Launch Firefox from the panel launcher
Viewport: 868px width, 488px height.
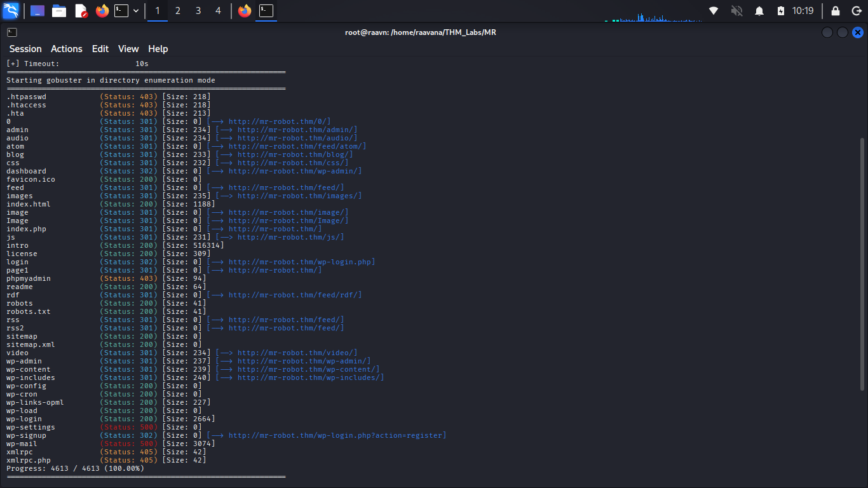tap(102, 11)
